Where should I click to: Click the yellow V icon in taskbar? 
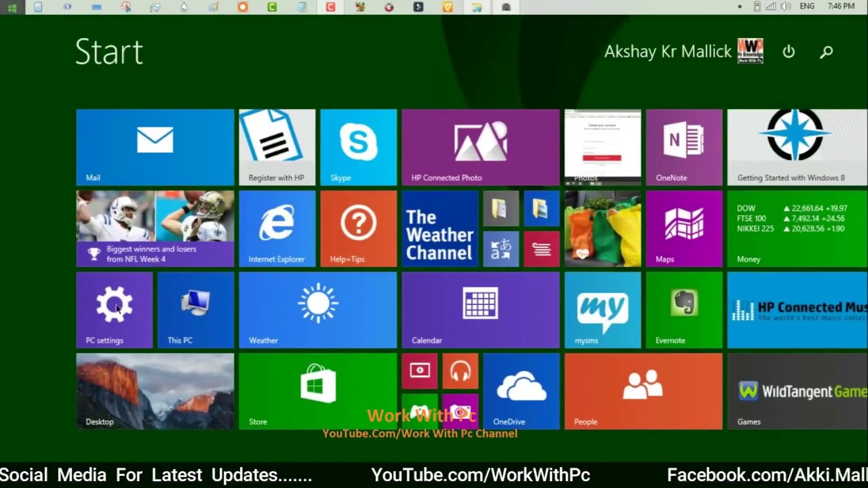[448, 7]
